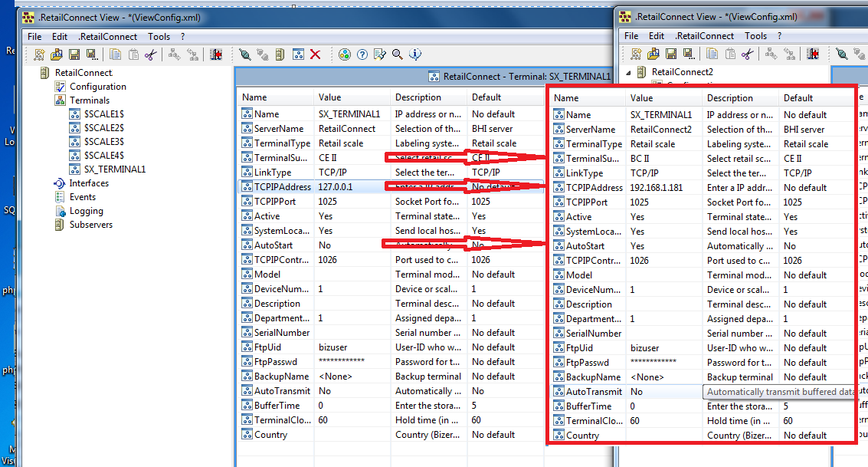Click Copy icon in left window toolbar

[x=115, y=54]
